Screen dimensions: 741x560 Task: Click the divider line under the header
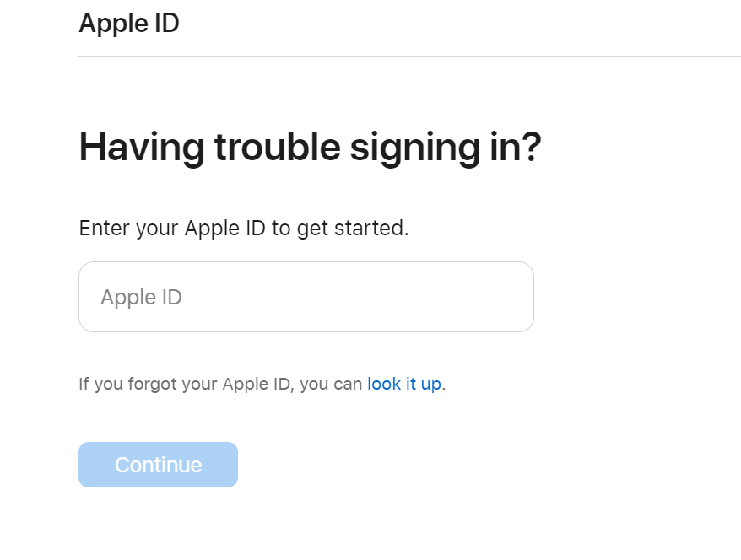coord(409,57)
